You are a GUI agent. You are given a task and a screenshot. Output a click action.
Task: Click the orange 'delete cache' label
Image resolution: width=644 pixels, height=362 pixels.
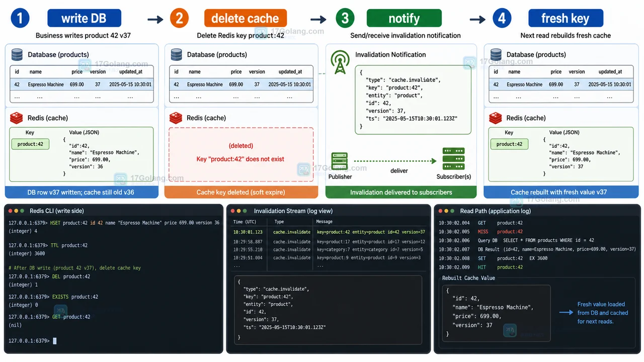pos(245,19)
